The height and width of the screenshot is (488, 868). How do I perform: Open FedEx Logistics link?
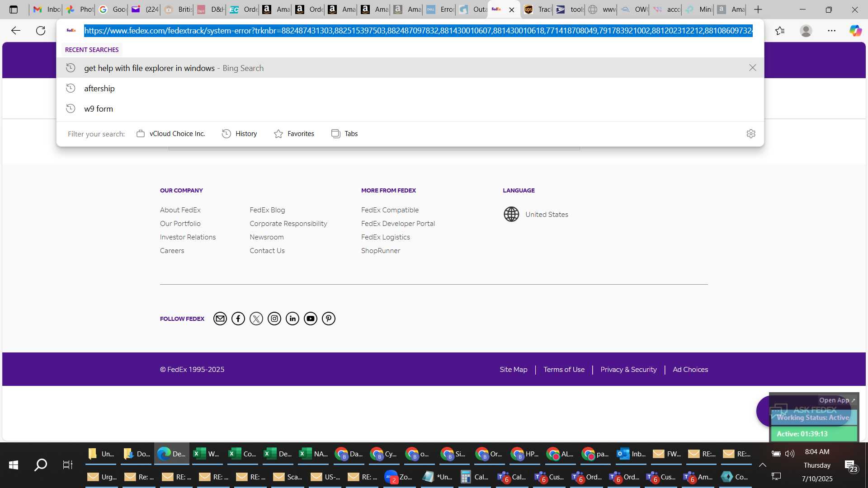pos(386,237)
